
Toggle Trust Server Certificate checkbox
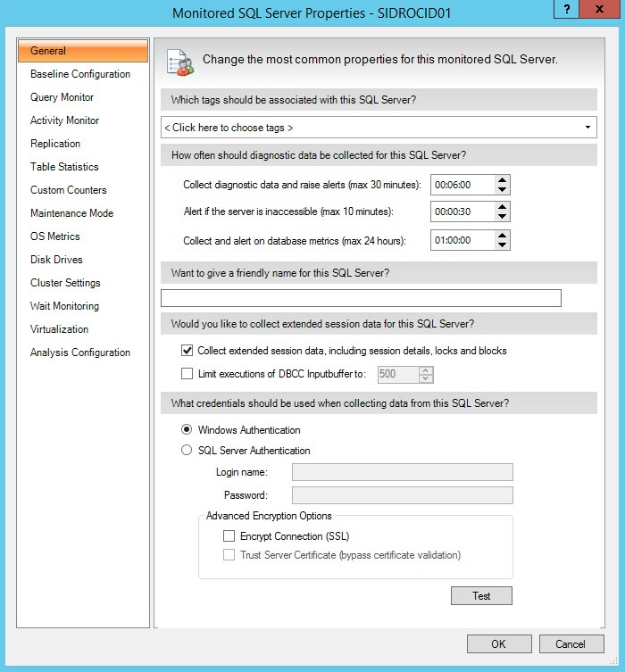(x=229, y=554)
